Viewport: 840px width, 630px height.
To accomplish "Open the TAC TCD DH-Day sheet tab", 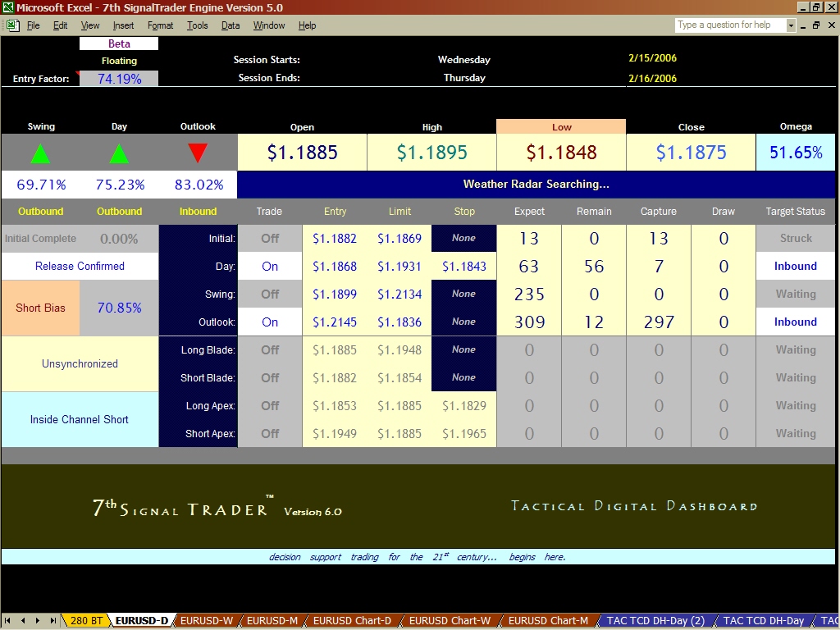I will (x=764, y=620).
